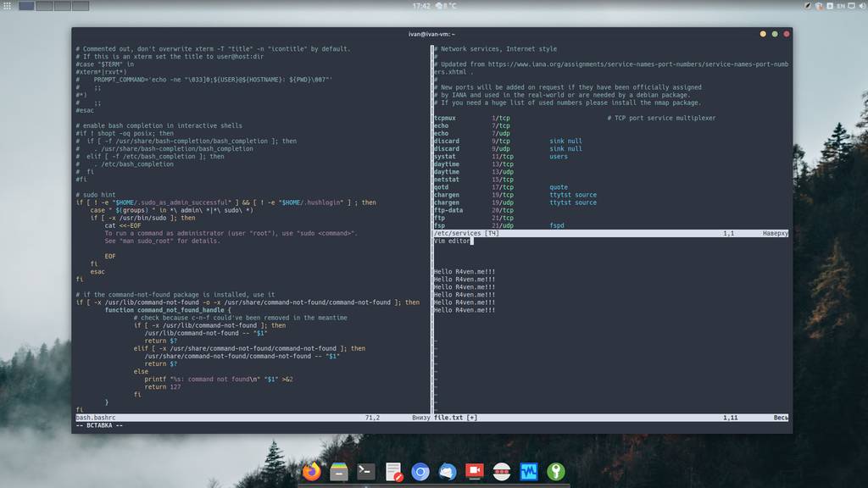Launch Firefox from the dock

pyautogui.click(x=311, y=472)
